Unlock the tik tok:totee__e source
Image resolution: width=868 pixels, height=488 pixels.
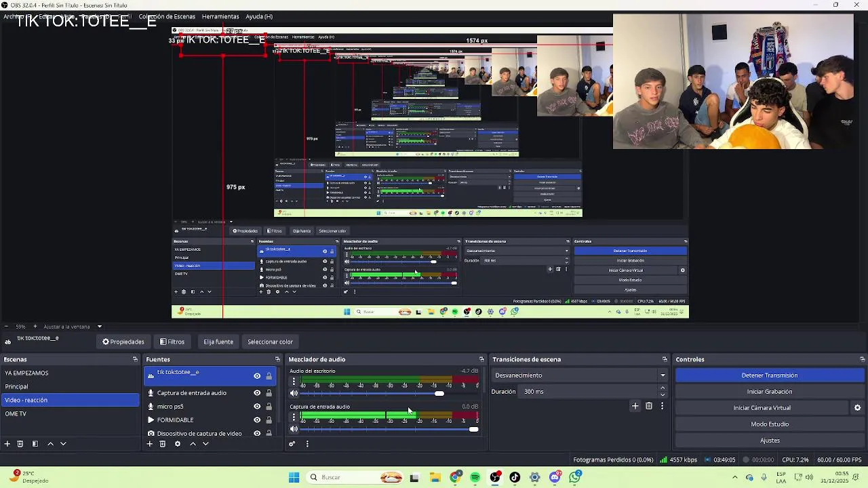pyautogui.click(x=269, y=376)
